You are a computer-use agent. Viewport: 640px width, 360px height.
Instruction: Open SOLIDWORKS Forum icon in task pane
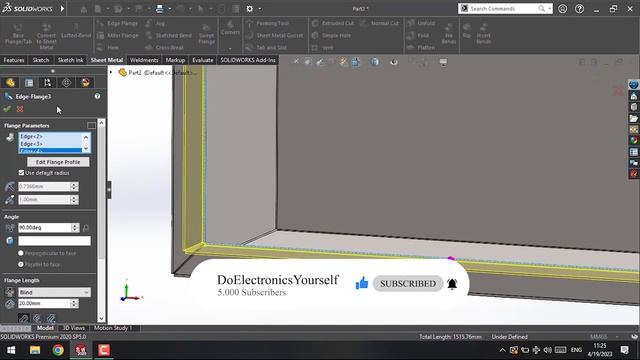coord(633,162)
